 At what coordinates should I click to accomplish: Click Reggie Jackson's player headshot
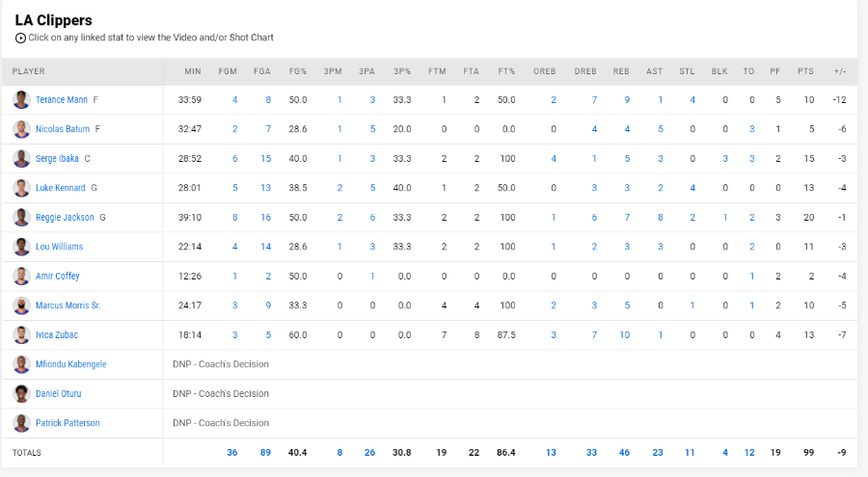pos(21,218)
